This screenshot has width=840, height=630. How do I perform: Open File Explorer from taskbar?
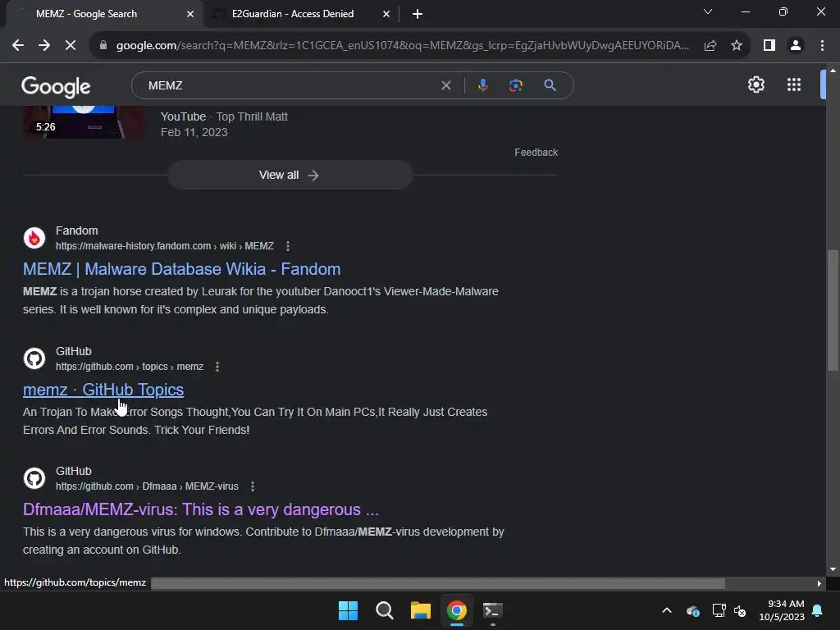421,610
